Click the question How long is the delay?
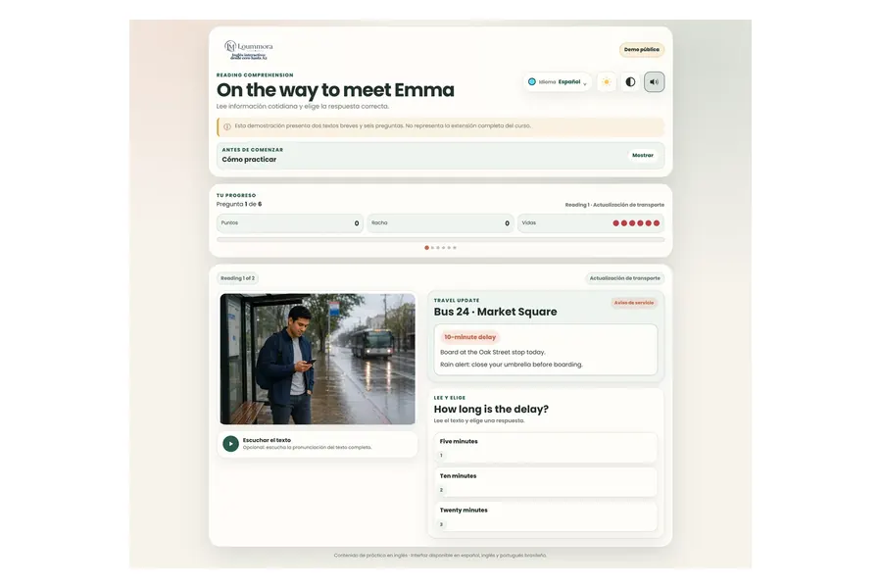 point(491,409)
